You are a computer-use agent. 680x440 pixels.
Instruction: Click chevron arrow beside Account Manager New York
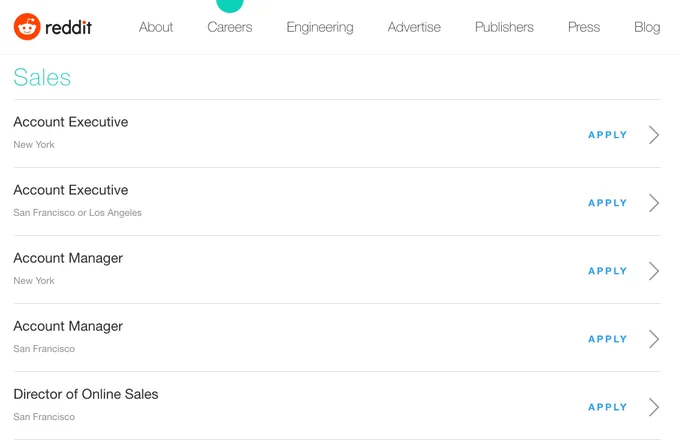coord(654,271)
